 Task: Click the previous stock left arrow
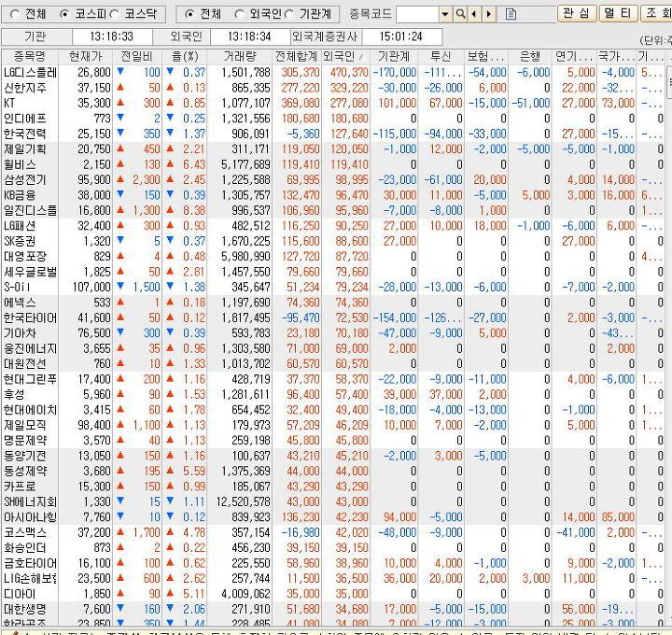[x=473, y=14]
